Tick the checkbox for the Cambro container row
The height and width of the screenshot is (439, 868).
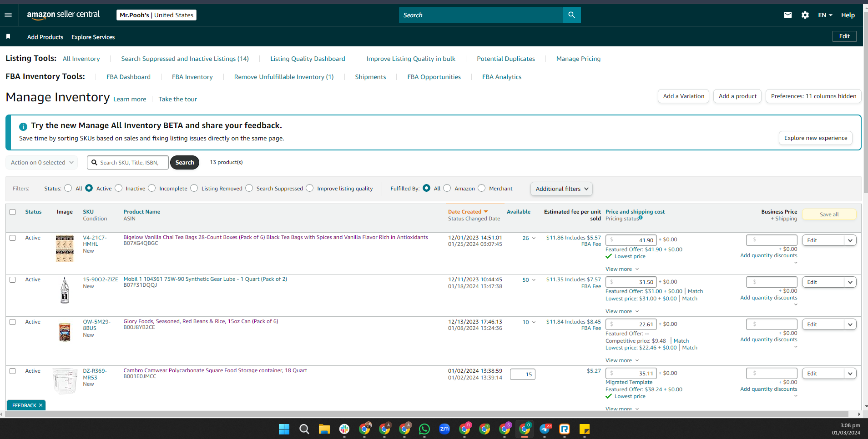(13, 371)
